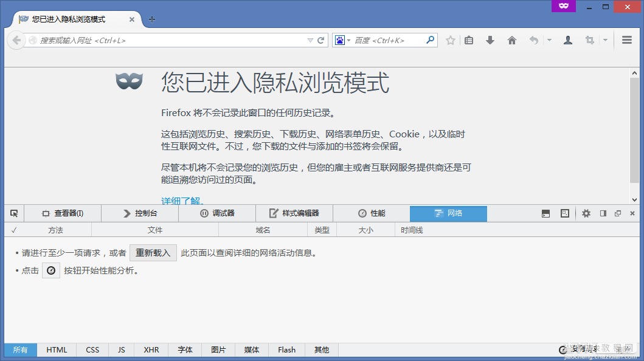Filter requests by 媒体 media
The image size is (644, 361).
point(252,350)
